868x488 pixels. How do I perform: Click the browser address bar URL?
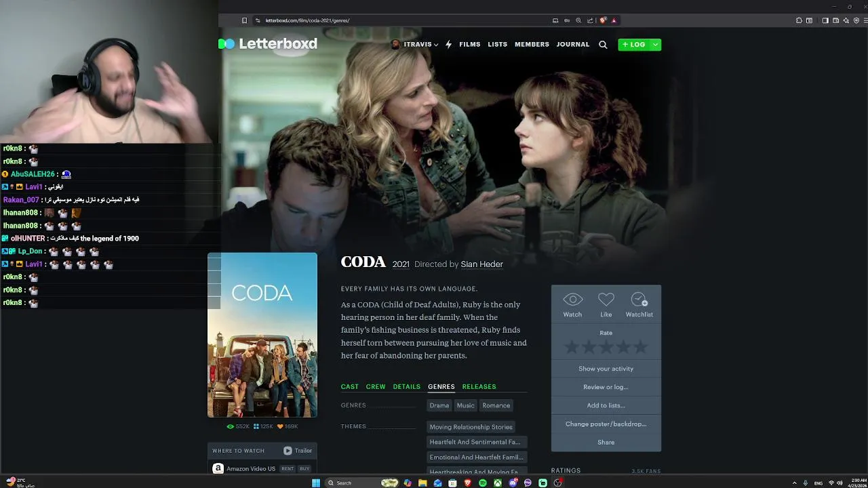307,20
